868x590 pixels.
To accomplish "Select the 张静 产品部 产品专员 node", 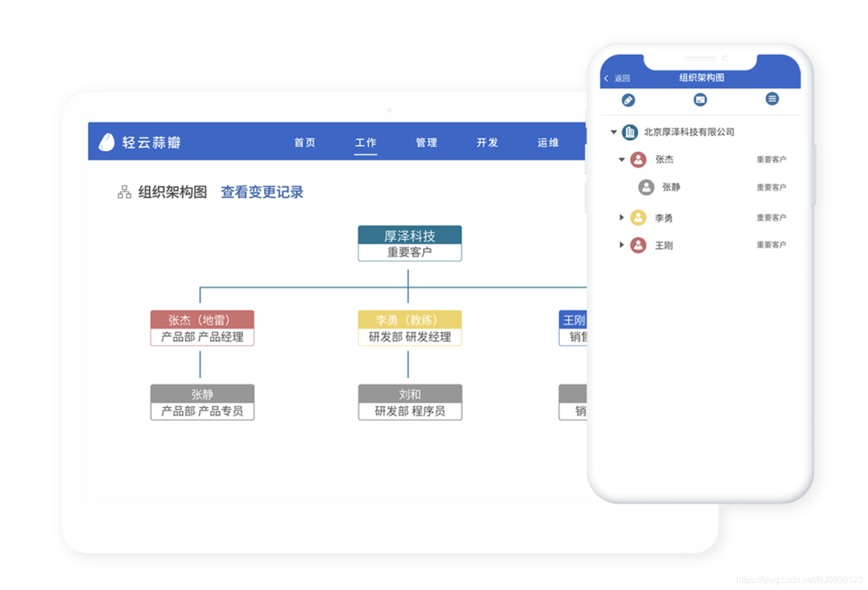I will [202, 402].
